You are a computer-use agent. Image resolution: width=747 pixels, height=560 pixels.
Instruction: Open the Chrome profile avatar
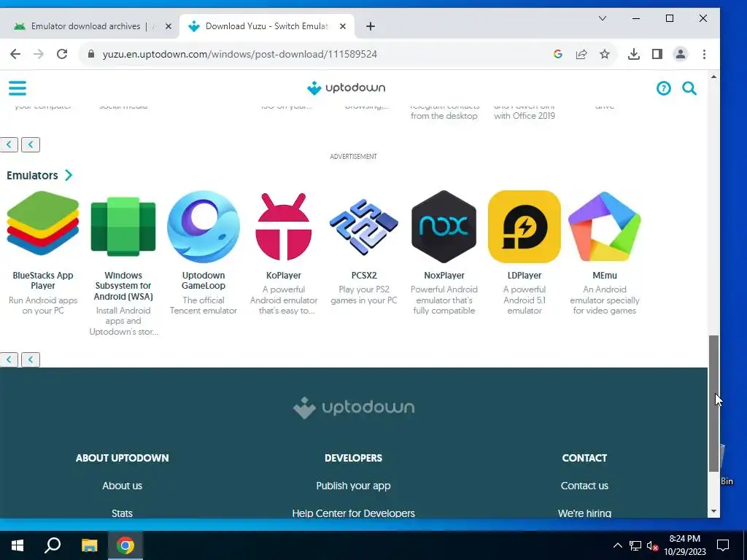681,54
